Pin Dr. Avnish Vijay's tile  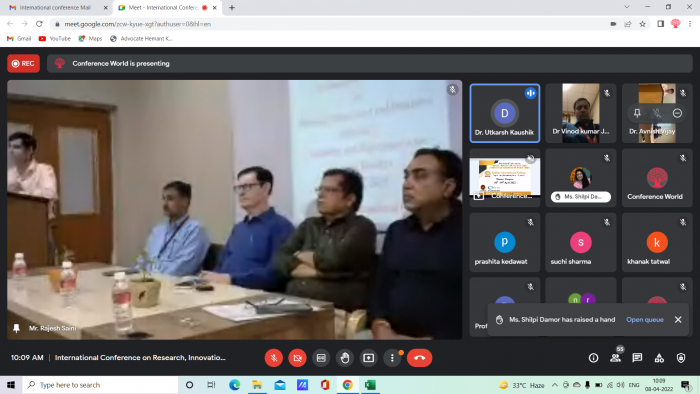pyautogui.click(x=637, y=113)
